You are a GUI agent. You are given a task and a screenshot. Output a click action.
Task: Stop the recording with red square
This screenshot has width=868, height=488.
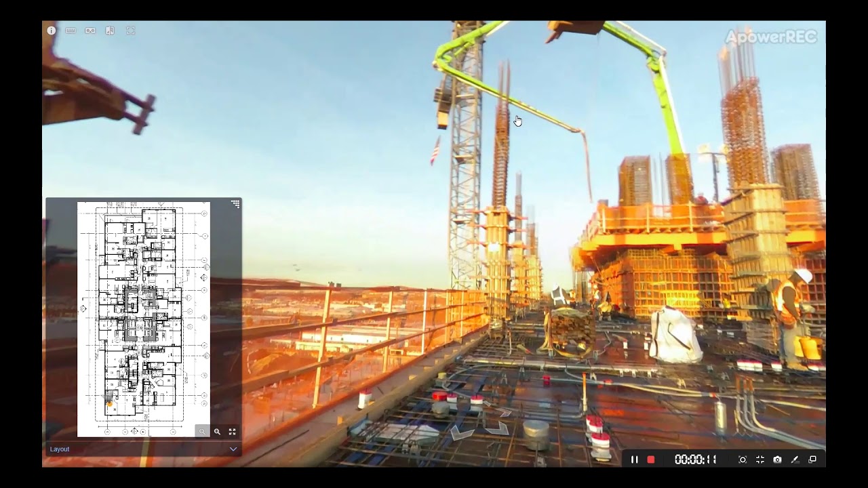pos(651,460)
